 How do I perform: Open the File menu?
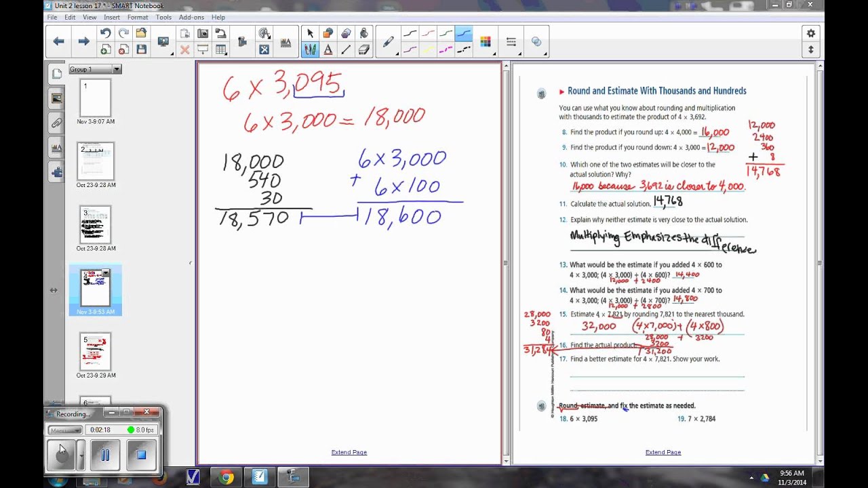click(52, 17)
